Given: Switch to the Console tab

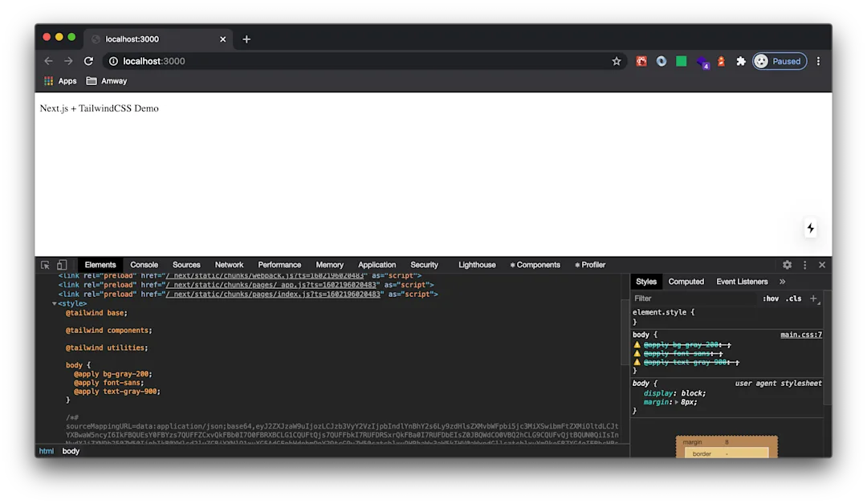Looking at the screenshot, I should (x=144, y=264).
